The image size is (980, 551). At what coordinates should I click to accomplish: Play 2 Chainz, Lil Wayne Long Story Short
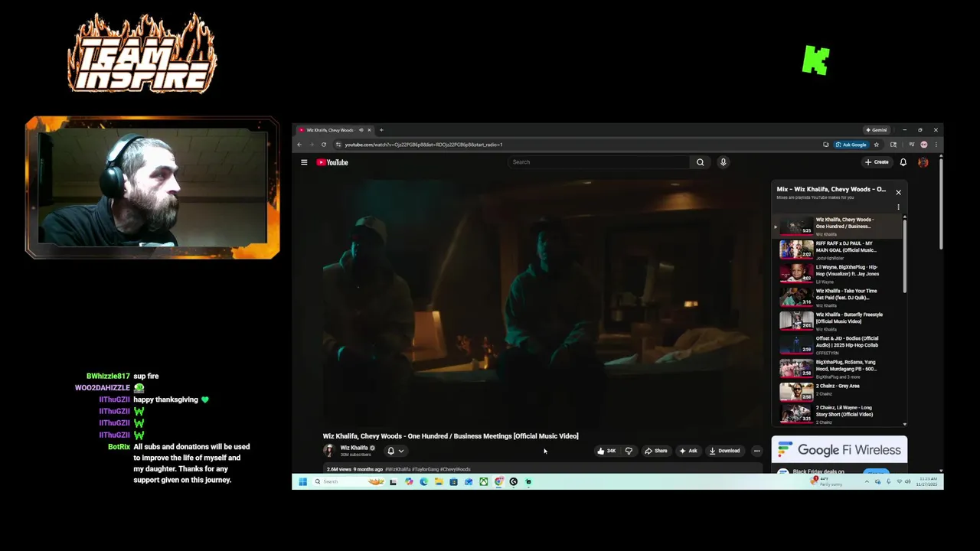point(838,413)
